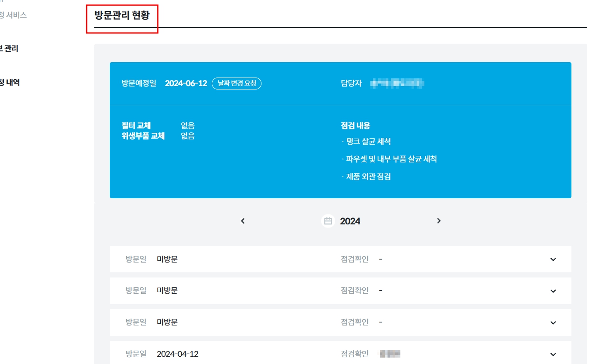Open the calendar icon beside 2024

(x=328, y=221)
